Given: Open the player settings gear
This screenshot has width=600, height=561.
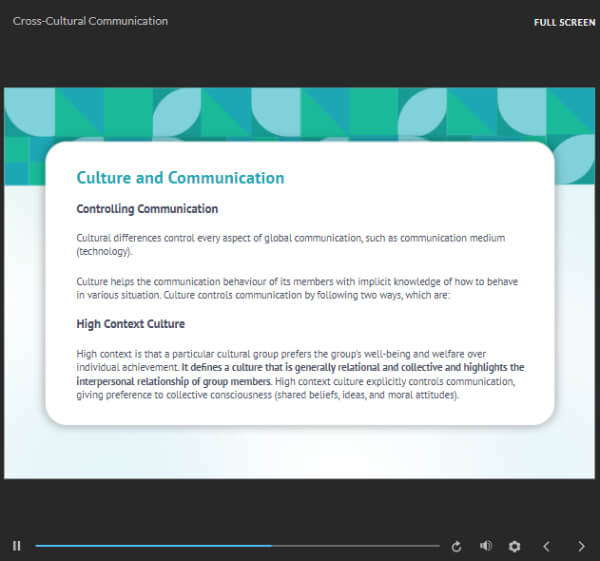Looking at the screenshot, I should 514,546.
